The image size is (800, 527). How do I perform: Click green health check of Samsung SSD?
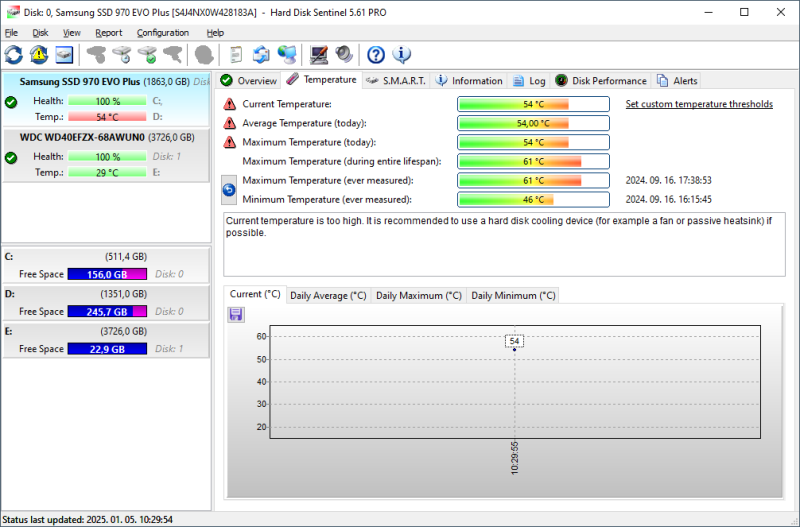[x=11, y=102]
